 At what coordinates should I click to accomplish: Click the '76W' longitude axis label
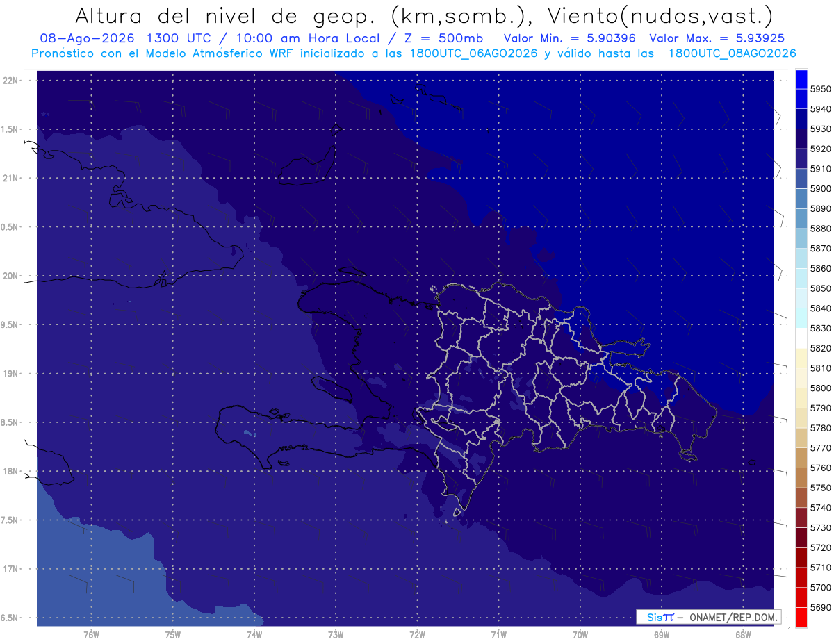[x=91, y=634]
